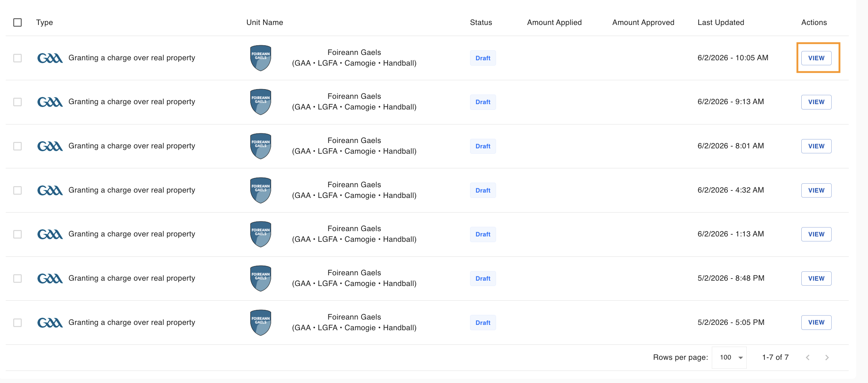Viewport: 868px width, 383px height.
Task: Click the GAA logo in the 8:48 PM row
Action: click(x=50, y=279)
